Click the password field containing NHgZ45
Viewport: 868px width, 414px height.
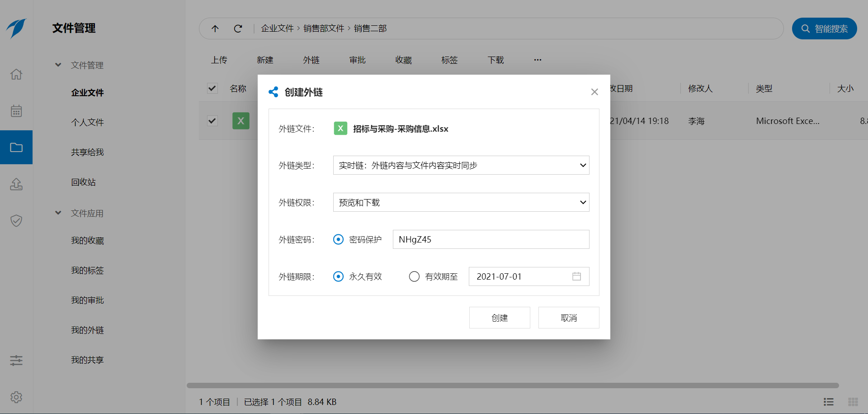(491, 239)
